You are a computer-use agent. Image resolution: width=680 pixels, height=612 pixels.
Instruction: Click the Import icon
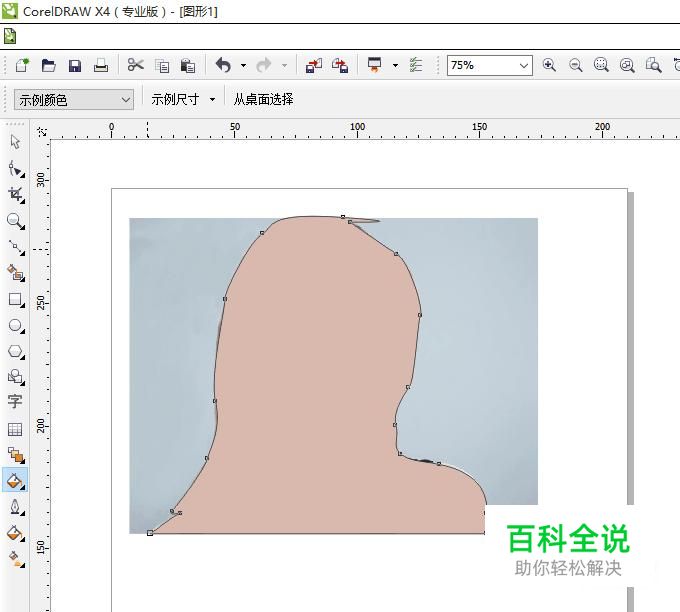click(x=314, y=65)
